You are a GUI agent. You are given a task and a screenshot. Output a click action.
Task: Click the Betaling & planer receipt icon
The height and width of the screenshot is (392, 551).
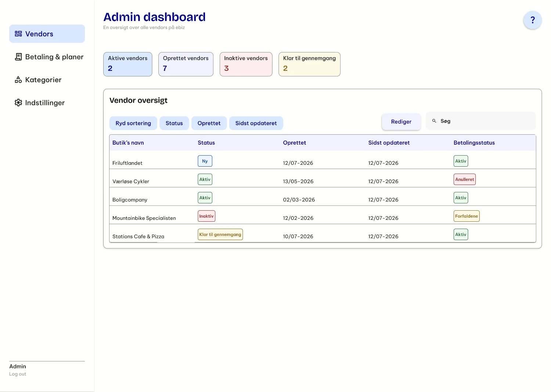[18, 57]
